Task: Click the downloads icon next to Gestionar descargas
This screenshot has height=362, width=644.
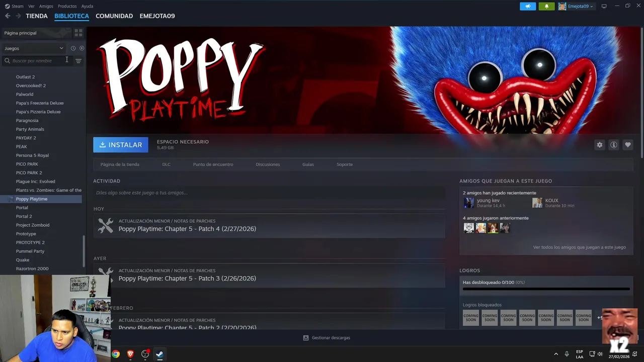Action: 305,338
